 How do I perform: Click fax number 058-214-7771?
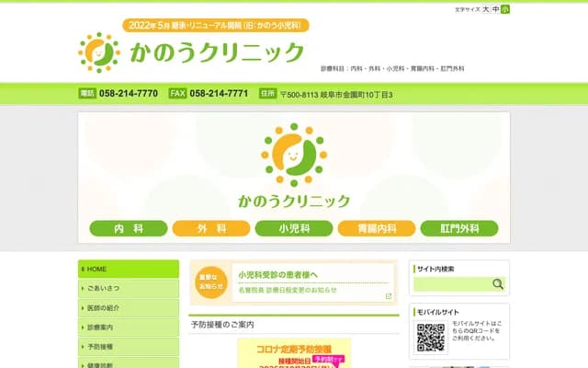[219, 94]
